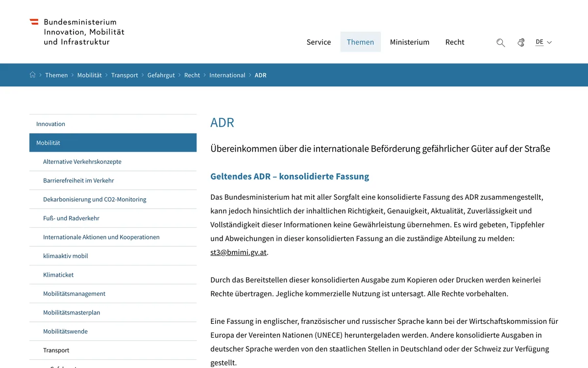Open Alternative Verkehrskonzepte sidebar link
Viewport: 588px width, 368px height.
(x=113, y=162)
